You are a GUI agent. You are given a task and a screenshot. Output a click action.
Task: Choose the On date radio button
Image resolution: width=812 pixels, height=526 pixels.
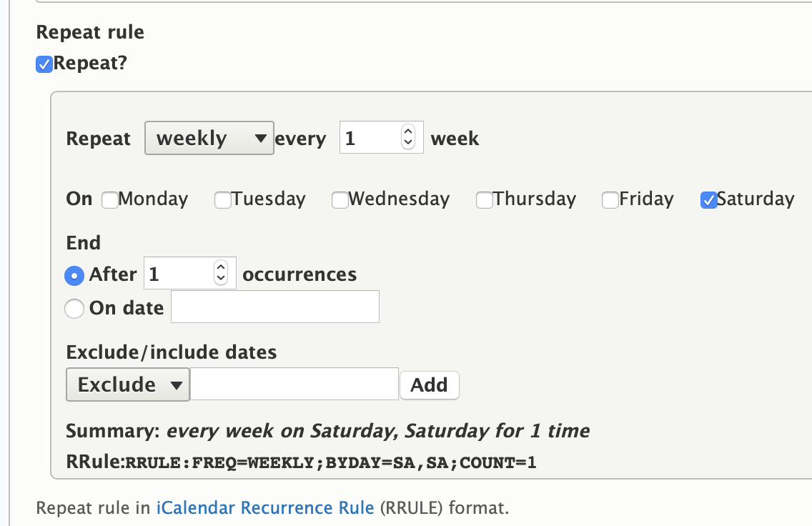coord(74,309)
